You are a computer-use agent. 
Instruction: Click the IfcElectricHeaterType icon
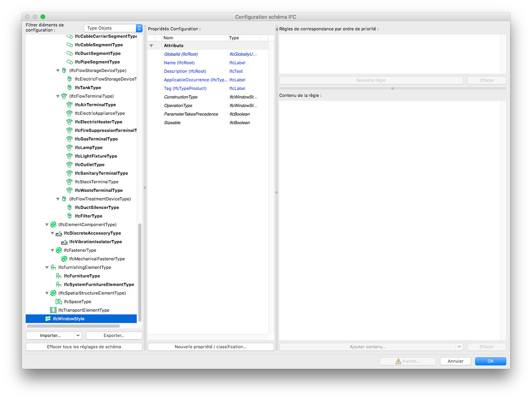click(70, 122)
